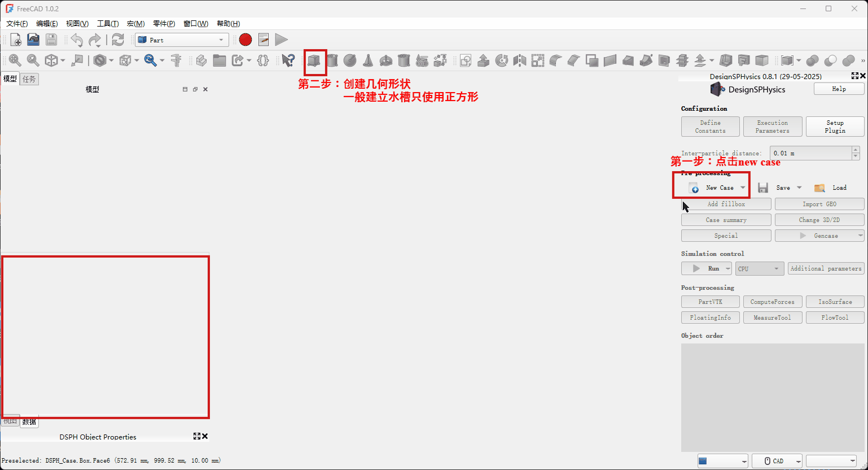Viewport: 868px width, 470px height.
Task: Activate the What's This help cursor
Action: tap(288, 60)
